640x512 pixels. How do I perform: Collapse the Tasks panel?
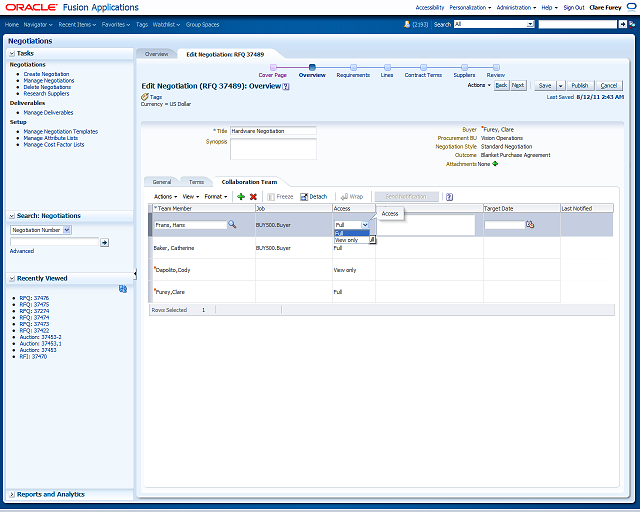pos(12,53)
